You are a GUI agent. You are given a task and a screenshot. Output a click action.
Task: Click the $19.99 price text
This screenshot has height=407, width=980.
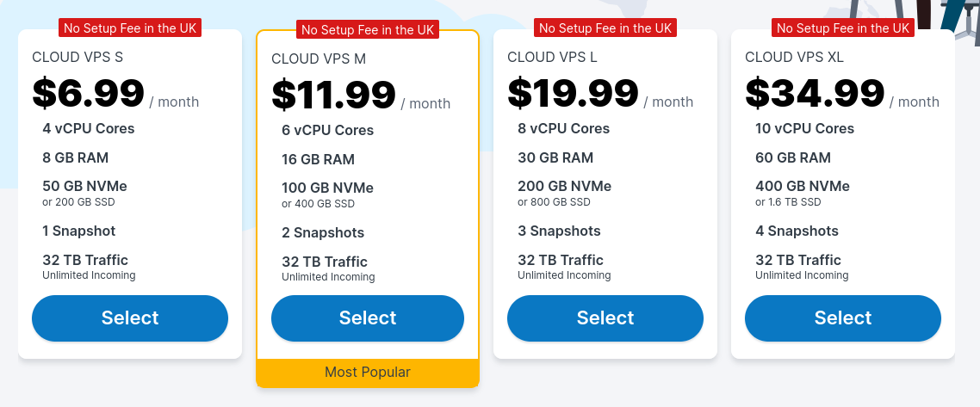point(574,93)
